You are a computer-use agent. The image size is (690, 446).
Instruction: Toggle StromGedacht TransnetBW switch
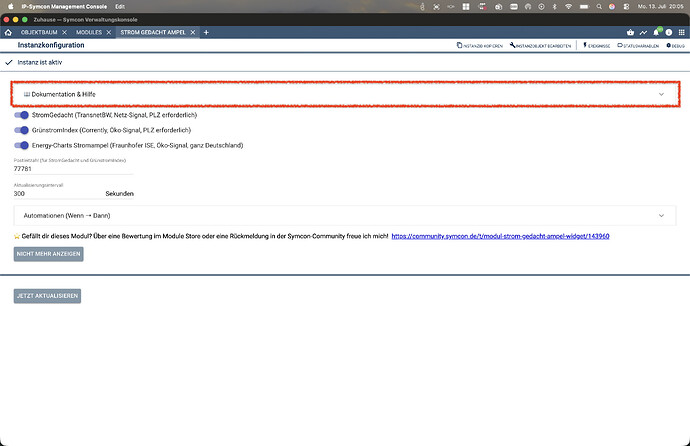(21, 115)
